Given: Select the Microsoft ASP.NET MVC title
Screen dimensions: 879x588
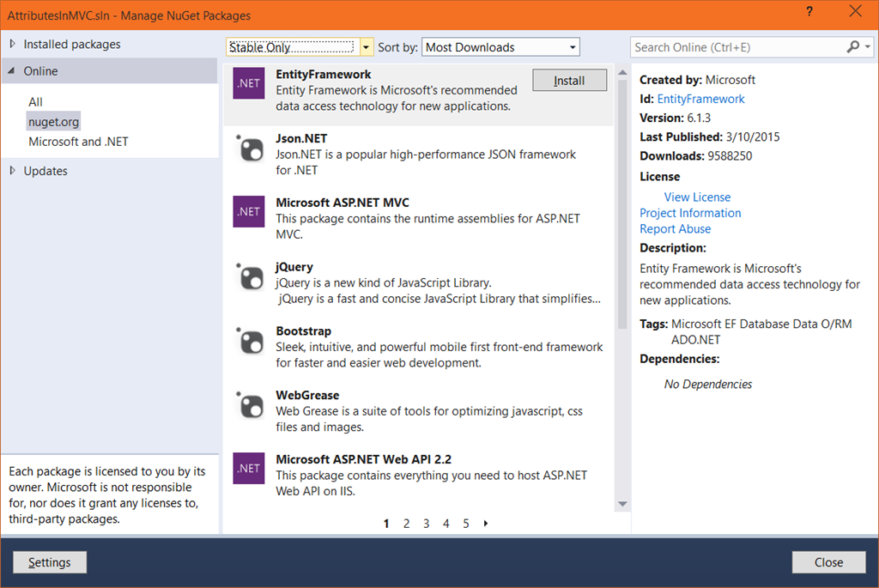Looking at the screenshot, I should 343,203.
